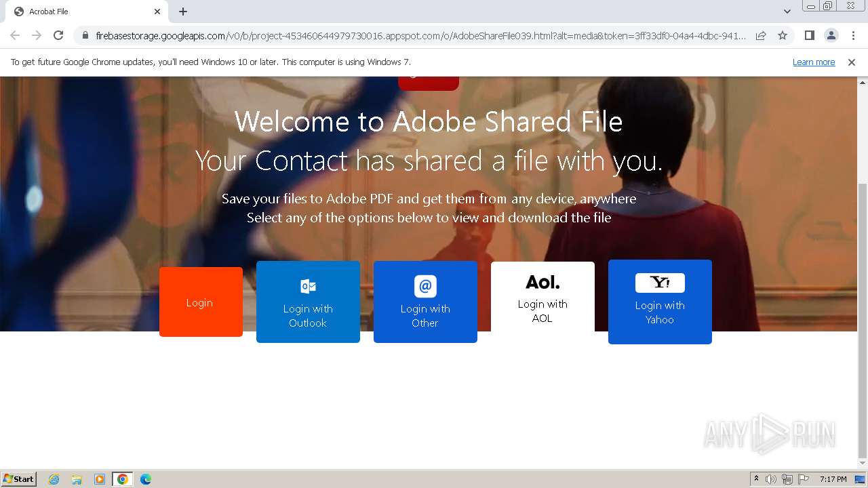Viewport: 868px width, 488px height.
Task: Open the Chrome profile avatar
Action: (831, 35)
